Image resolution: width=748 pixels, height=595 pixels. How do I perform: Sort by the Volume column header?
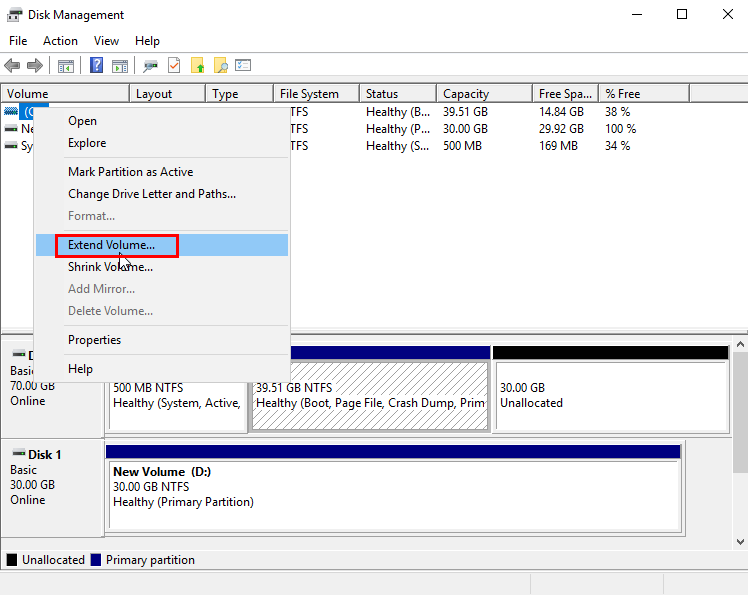click(65, 94)
